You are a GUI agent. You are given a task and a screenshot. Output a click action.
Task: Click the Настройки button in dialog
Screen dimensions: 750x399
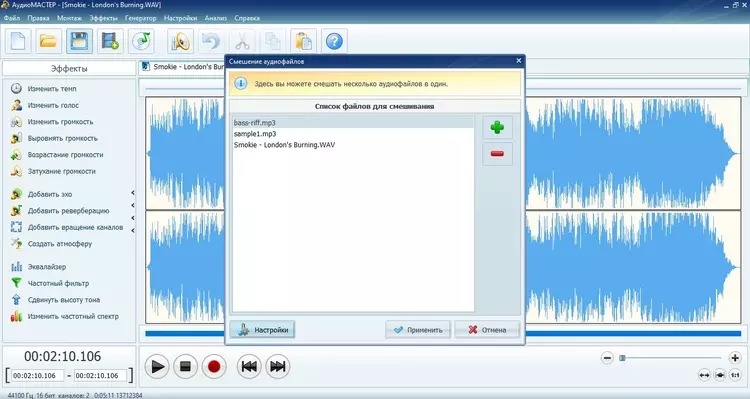(x=262, y=330)
